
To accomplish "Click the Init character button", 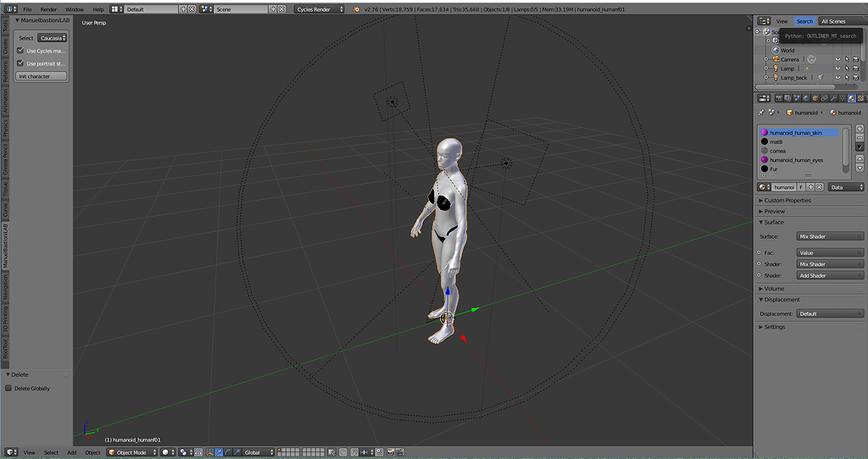I will [42, 76].
